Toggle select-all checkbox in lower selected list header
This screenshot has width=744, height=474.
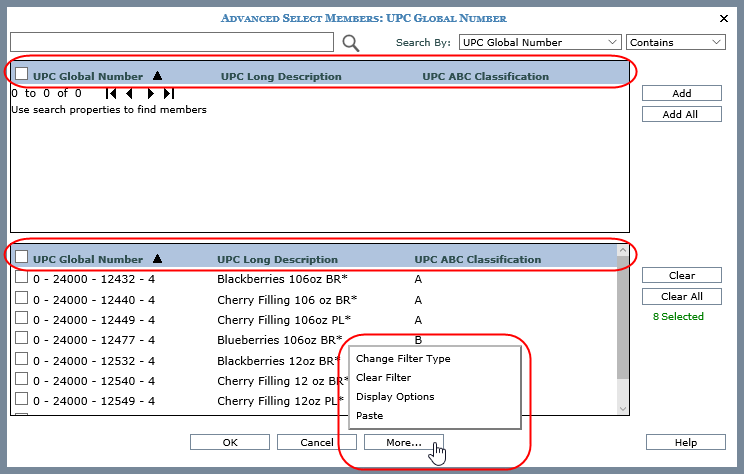(x=21, y=257)
